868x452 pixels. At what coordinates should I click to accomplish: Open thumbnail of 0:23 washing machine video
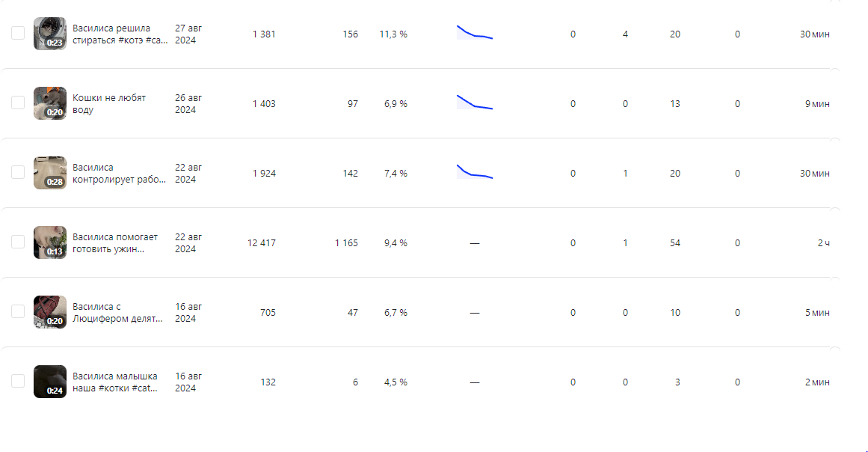click(50, 34)
